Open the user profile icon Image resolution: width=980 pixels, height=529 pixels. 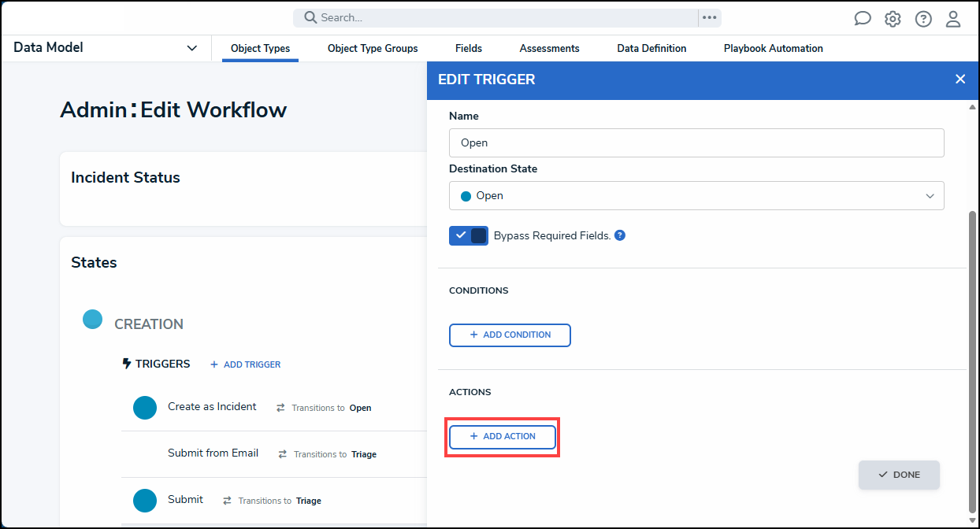pos(953,19)
